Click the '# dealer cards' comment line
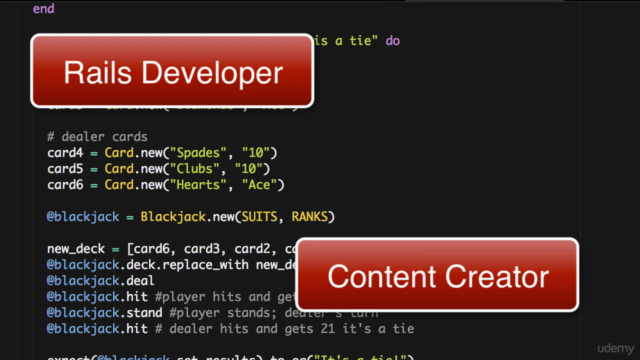This screenshot has width=640, height=360. coord(97,137)
